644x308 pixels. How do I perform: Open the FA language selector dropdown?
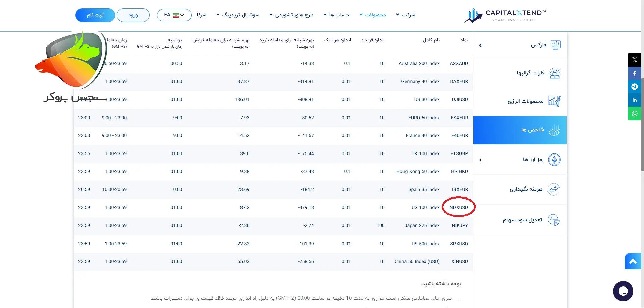[174, 15]
